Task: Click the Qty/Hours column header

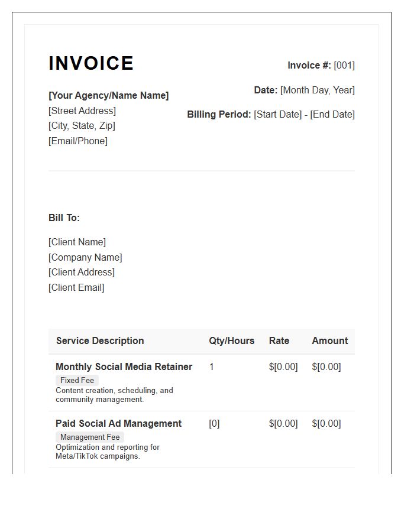Action: point(231,340)
